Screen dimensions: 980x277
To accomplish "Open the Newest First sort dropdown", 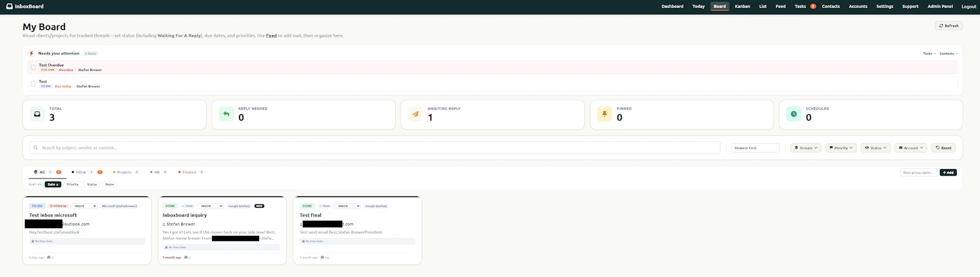I will pos(755,148).
